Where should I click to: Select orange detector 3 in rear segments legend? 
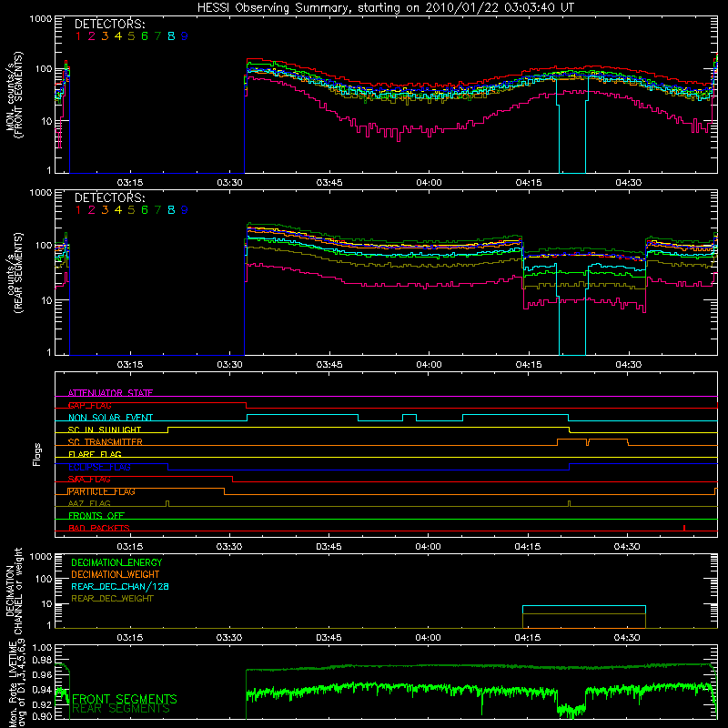pos(105,210)
